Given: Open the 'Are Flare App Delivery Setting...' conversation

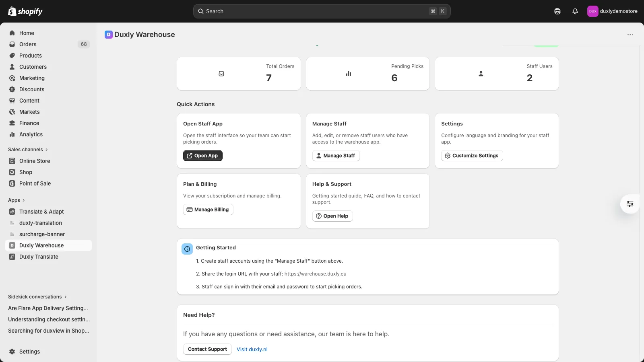Looking at the screenshot, I should pos(48,308).
